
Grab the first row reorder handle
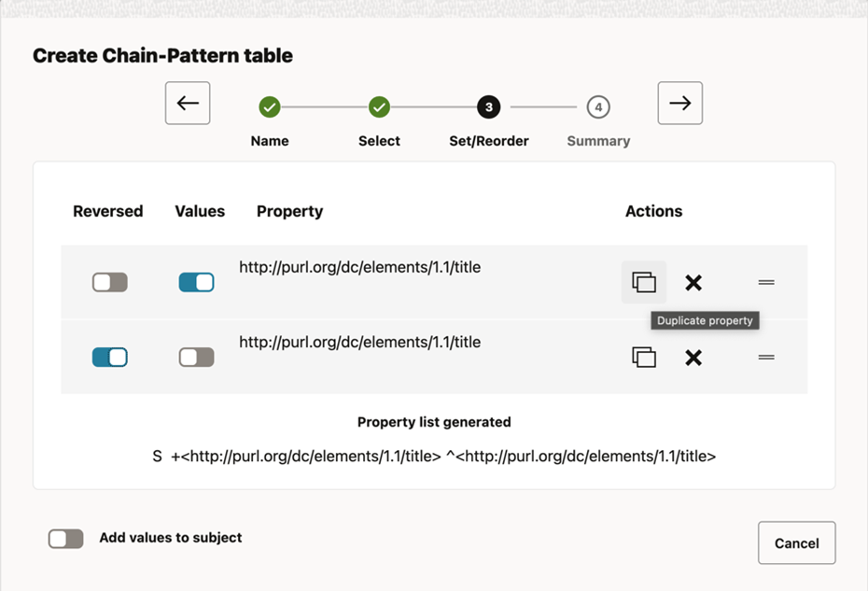[766, 282]
